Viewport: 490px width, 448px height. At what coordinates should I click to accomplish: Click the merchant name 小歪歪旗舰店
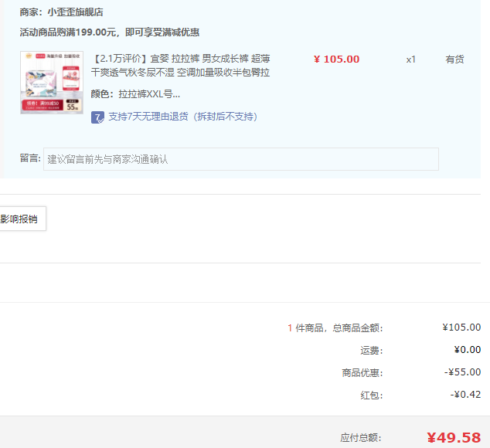click(x=75, y=12)
